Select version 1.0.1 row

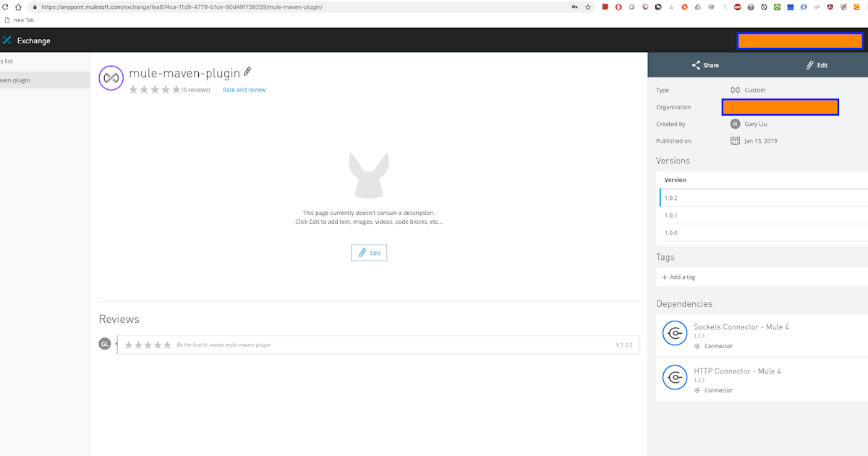pyautogui.click(x=764, y=215)
